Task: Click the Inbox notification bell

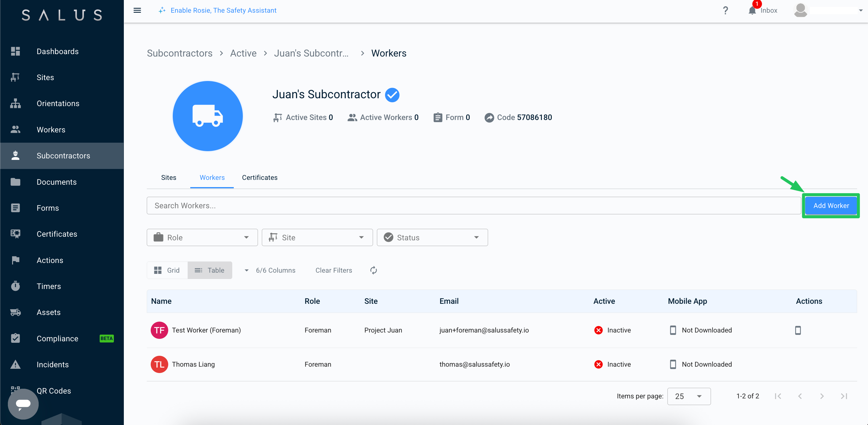Action: (x=752, y=11)
